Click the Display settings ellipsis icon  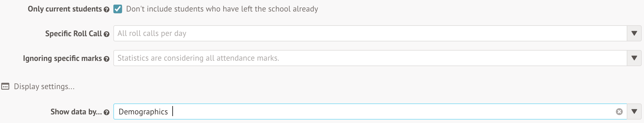(x=5, y=87)
